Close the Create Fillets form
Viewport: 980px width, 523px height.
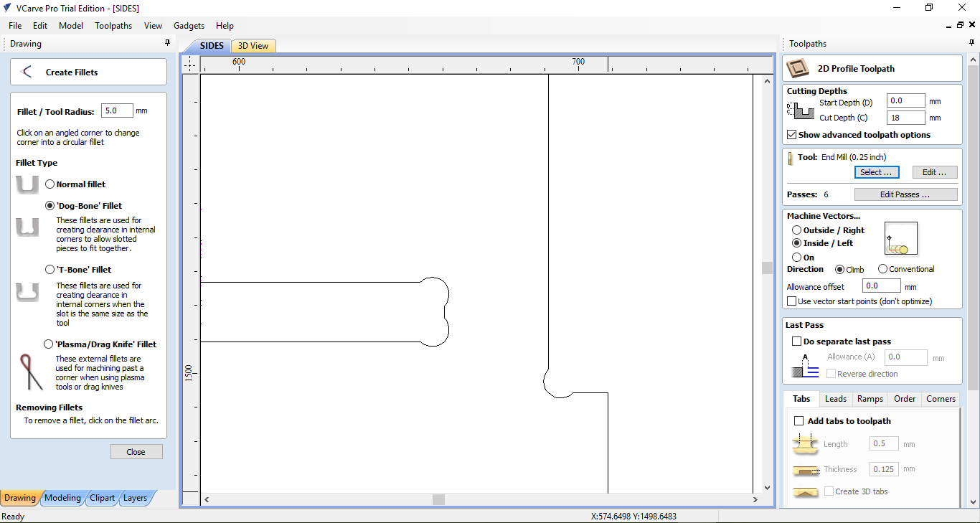point(136,452)
